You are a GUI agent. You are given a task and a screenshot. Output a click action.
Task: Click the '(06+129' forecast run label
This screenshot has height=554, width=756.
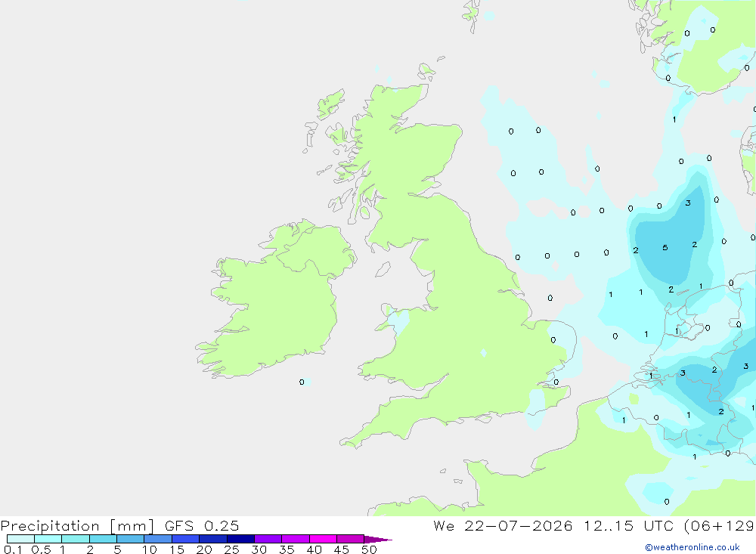[x=720, y=526]
